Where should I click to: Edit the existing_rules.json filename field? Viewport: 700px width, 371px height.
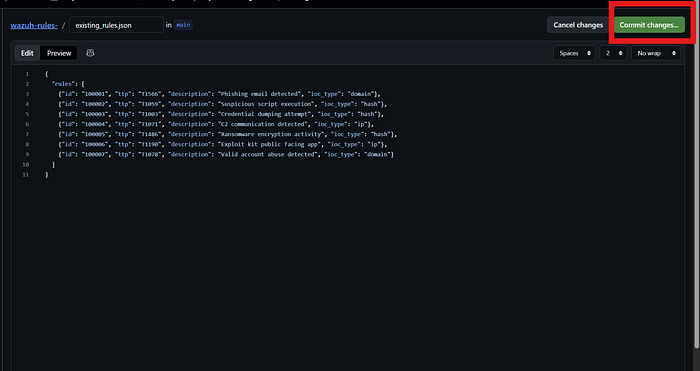117,25
